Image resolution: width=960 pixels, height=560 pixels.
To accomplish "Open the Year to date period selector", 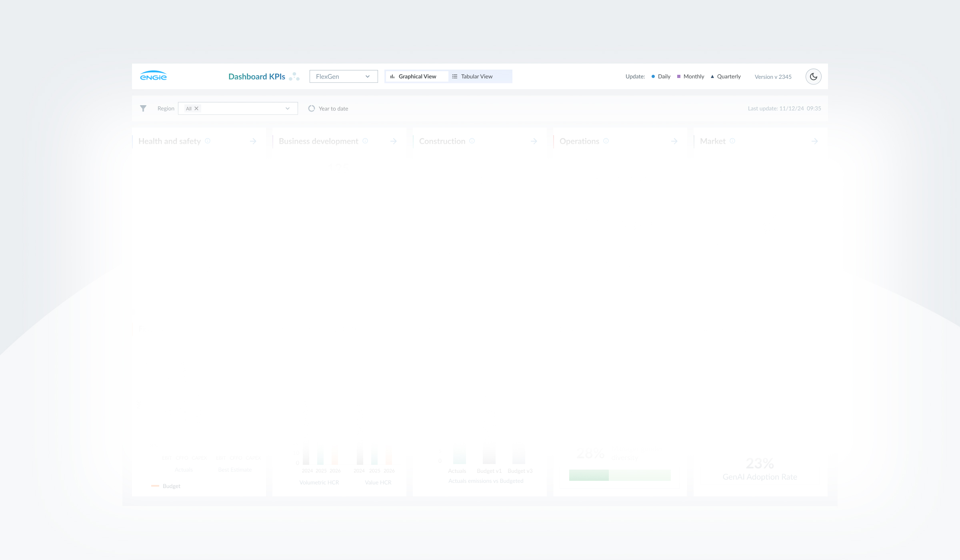I will [x=333, y=108].
